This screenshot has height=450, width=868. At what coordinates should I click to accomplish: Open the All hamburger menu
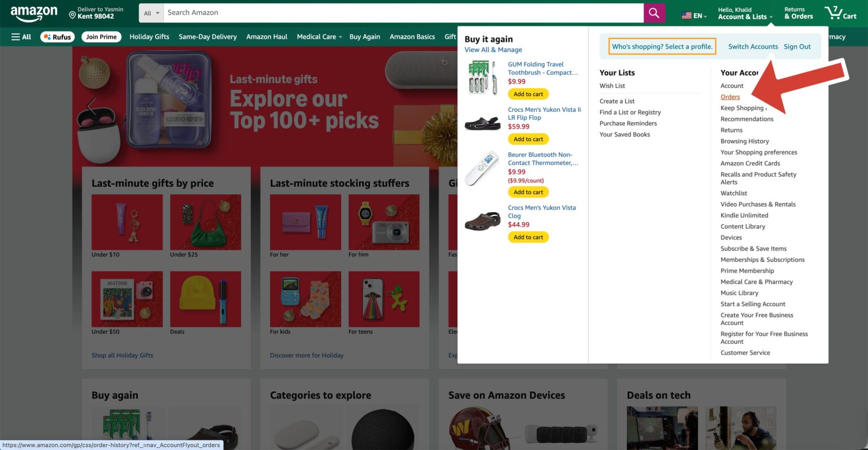tap(21, 37)
